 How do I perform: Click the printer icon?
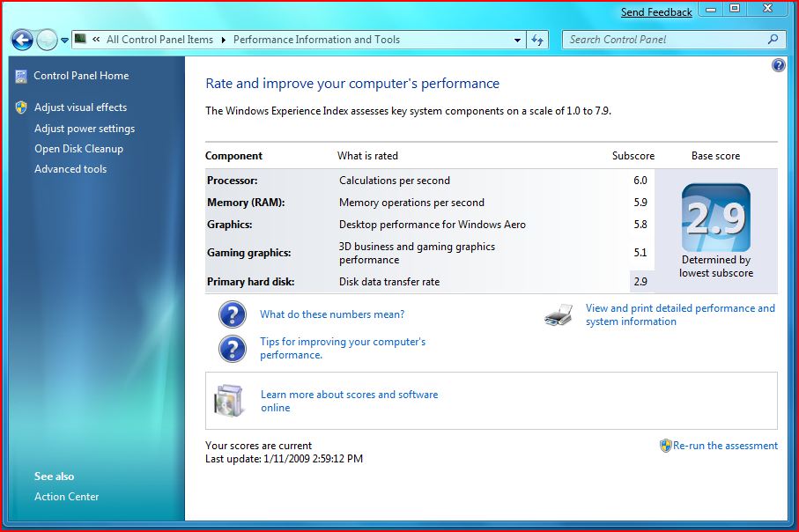pos(559,315)
